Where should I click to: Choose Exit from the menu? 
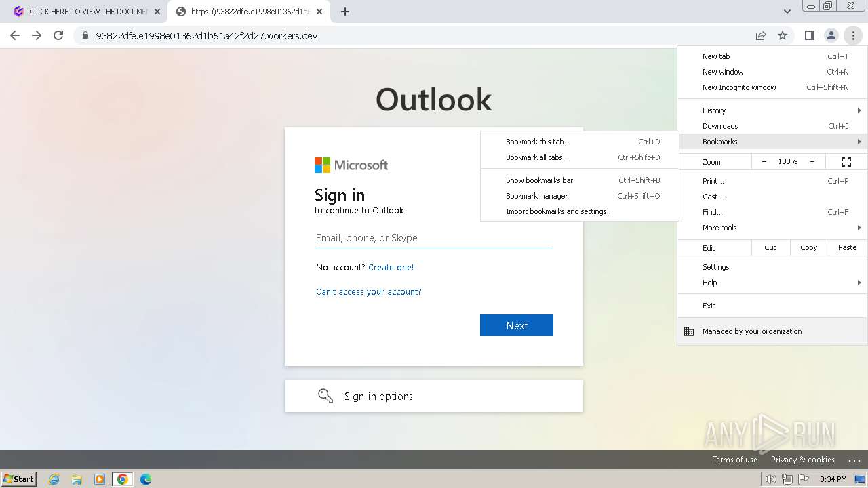772,306
